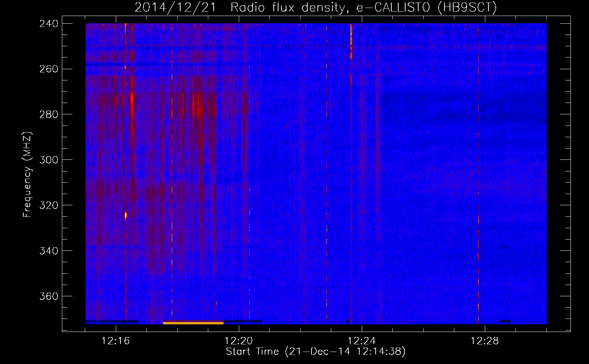Click the 12:28 time tick label
This screenshot has height=364, width=589.
point(485,341)
